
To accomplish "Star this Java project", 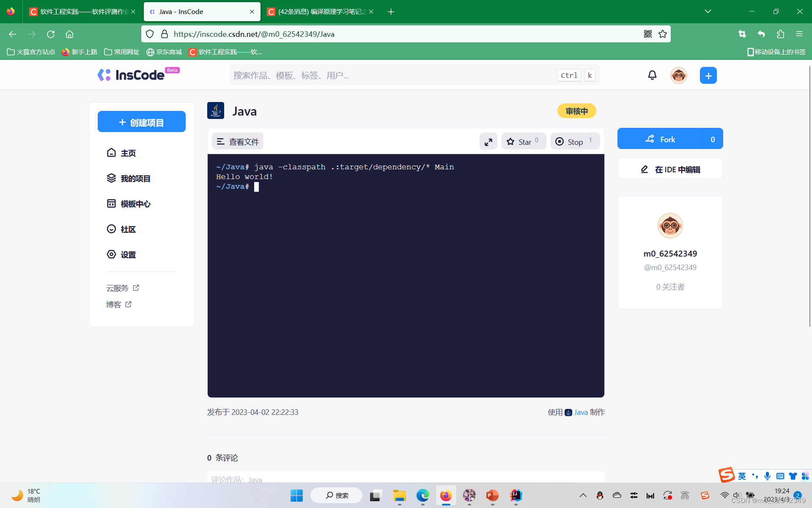I will (524, 142).
